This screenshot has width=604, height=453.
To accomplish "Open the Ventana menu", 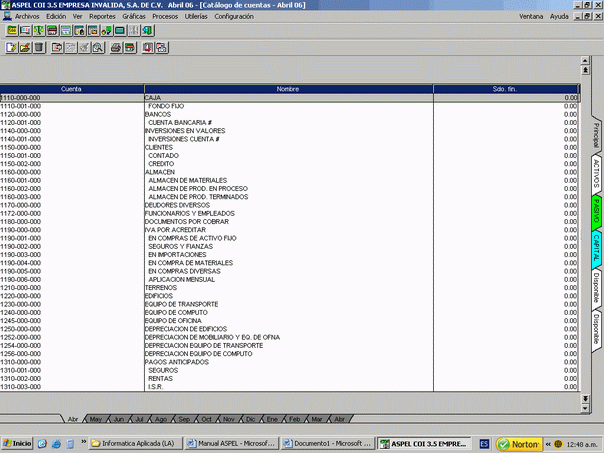I will coord(531,16).
